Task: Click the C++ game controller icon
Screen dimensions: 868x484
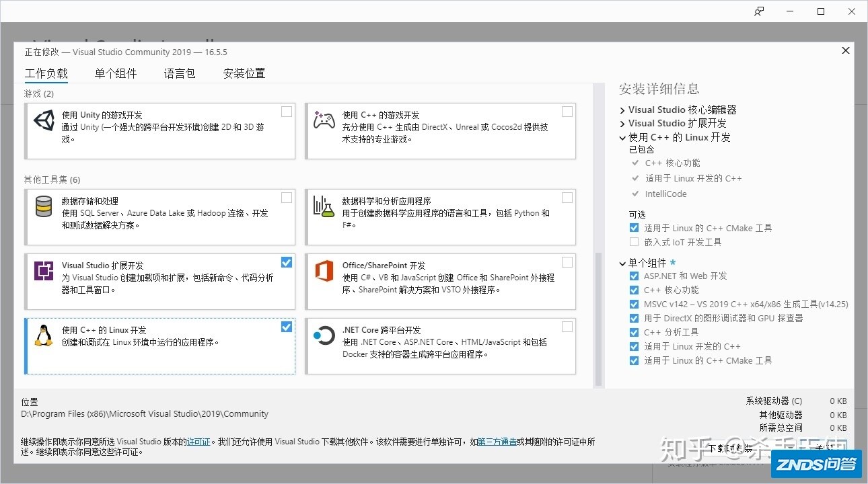Action: (324, 121)
